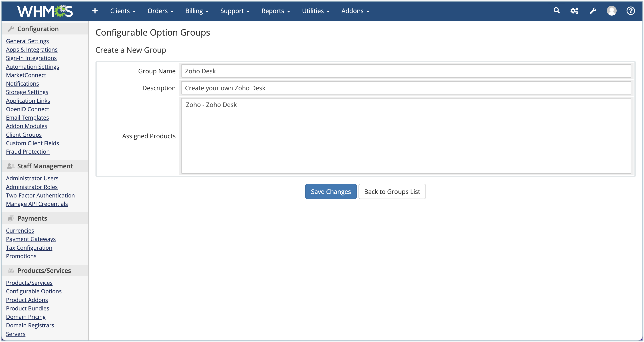This screenshot has width=644, height=342.
Task: Open the wrench configuration icon
Action: tap(593, 11)
